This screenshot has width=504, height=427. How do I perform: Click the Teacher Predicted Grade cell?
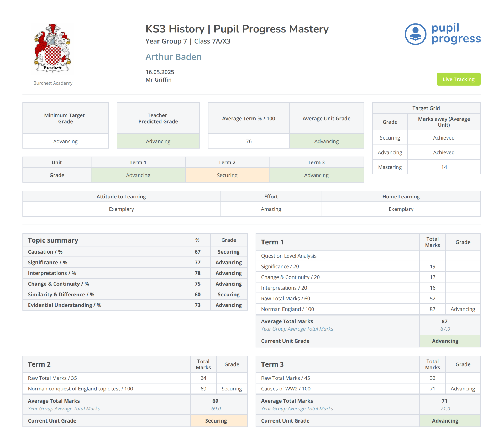(x=158, y=141)
